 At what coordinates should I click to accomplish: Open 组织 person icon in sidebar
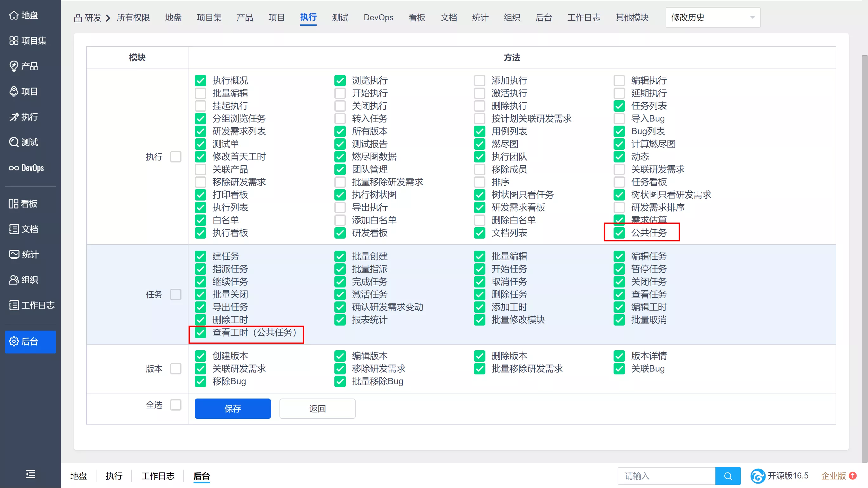(x=14, y=280)
